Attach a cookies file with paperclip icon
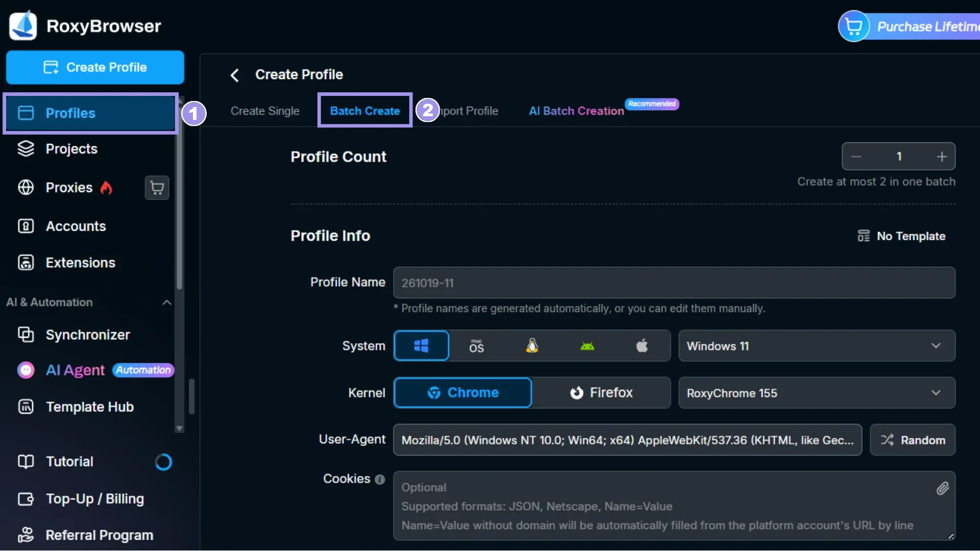Screen dimensions: 980x551 (x=942, y=488)
